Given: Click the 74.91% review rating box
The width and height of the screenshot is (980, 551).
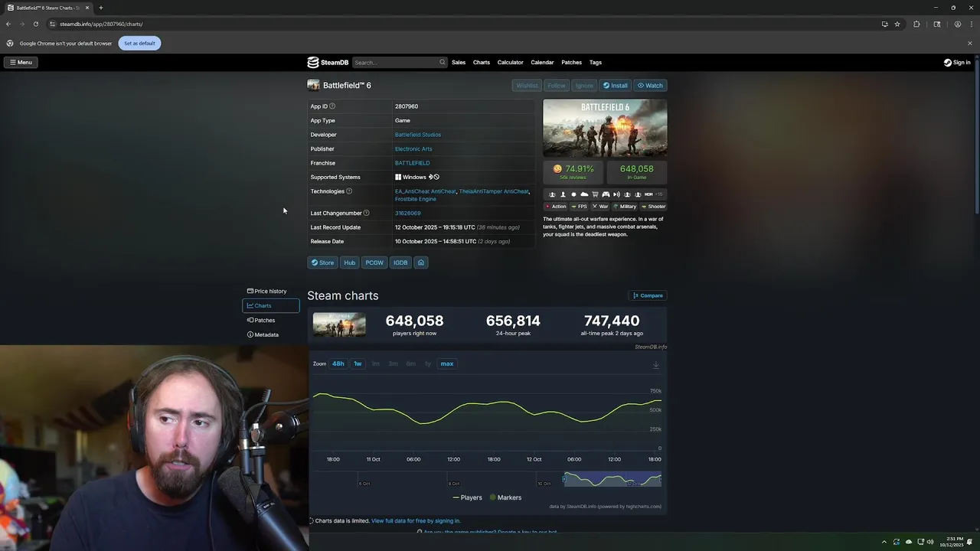Looking at the screenshot, I should (x=573, y=171).
